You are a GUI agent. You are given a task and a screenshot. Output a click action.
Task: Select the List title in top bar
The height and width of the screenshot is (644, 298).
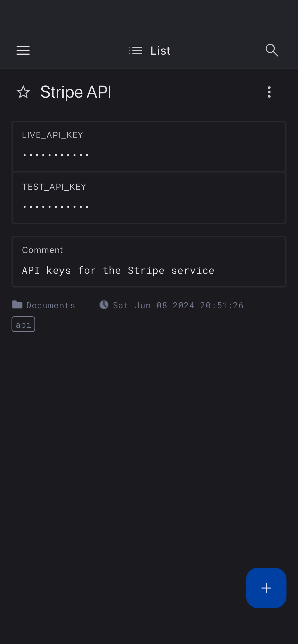point(160,51)
